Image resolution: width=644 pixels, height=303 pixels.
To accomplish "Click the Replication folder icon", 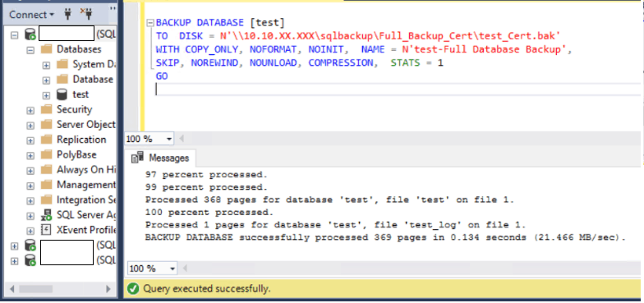I will [46, 140].
